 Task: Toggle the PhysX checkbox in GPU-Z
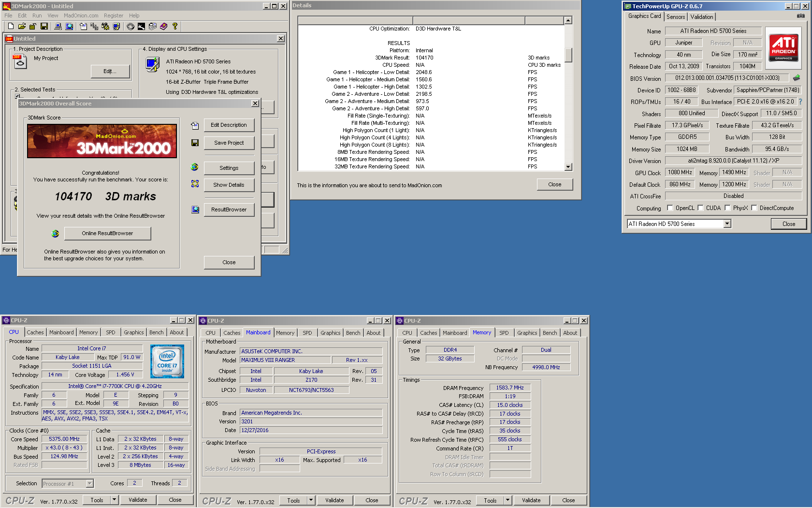[727, 208]
